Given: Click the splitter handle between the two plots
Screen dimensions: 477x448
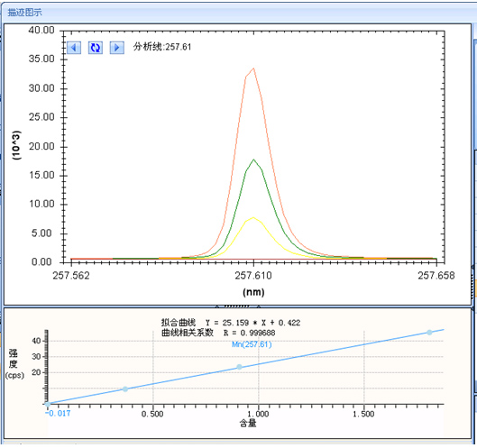Looking at the screenshot, I should coord(237,306).
